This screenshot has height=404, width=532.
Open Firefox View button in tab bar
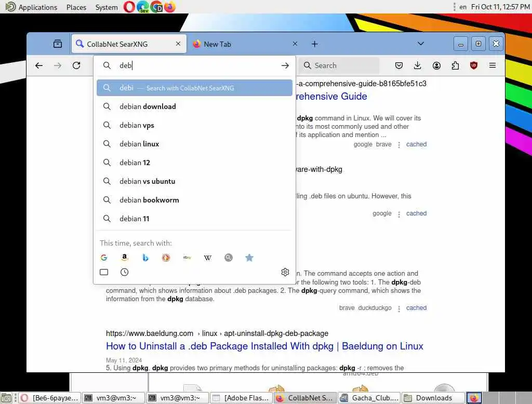click(58, 44)
